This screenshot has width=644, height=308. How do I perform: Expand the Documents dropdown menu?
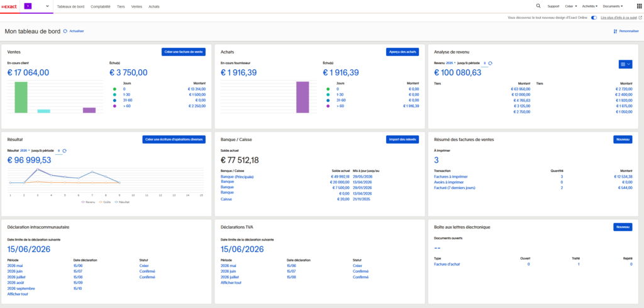613,6
